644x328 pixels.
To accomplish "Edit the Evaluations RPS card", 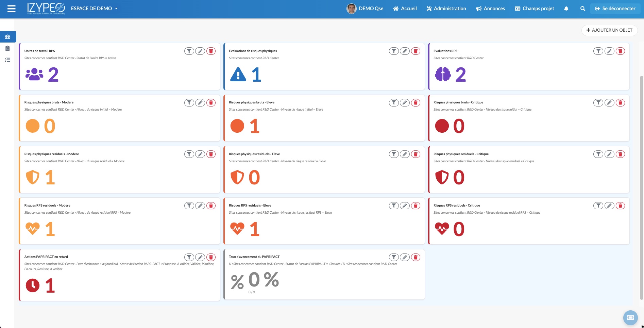I will click(609, 51).
